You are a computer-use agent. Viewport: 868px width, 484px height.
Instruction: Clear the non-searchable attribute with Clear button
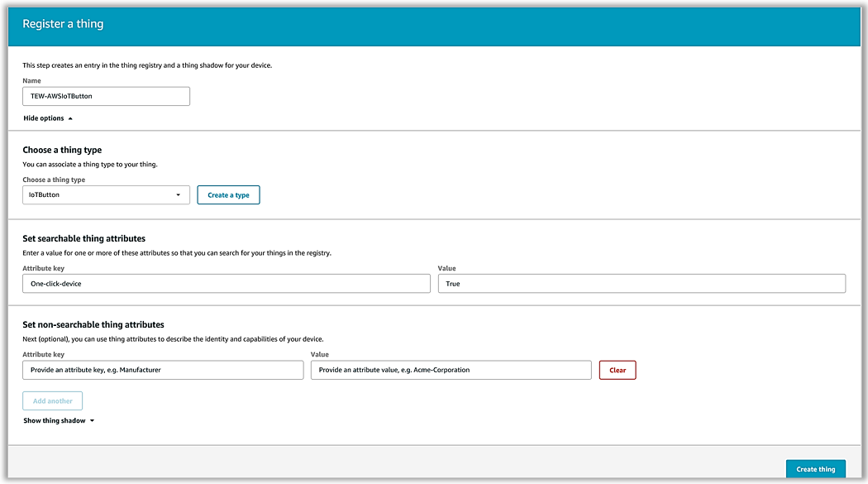click(x=617, y=370)
